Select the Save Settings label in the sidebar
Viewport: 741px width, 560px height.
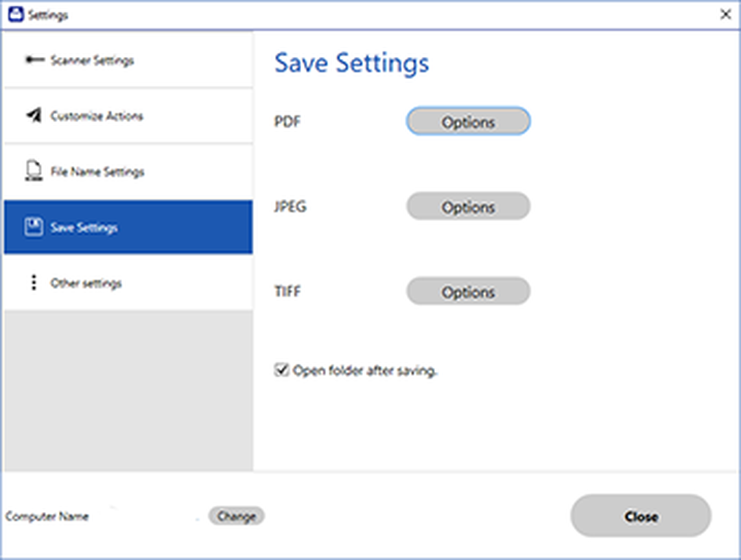pyautogui.click(x=84, y=228)
